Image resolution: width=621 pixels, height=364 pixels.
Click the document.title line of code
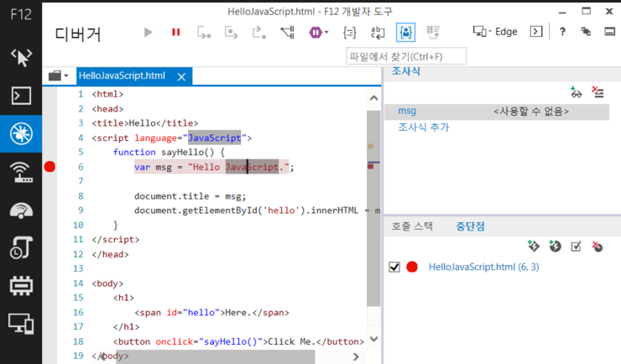190,196
